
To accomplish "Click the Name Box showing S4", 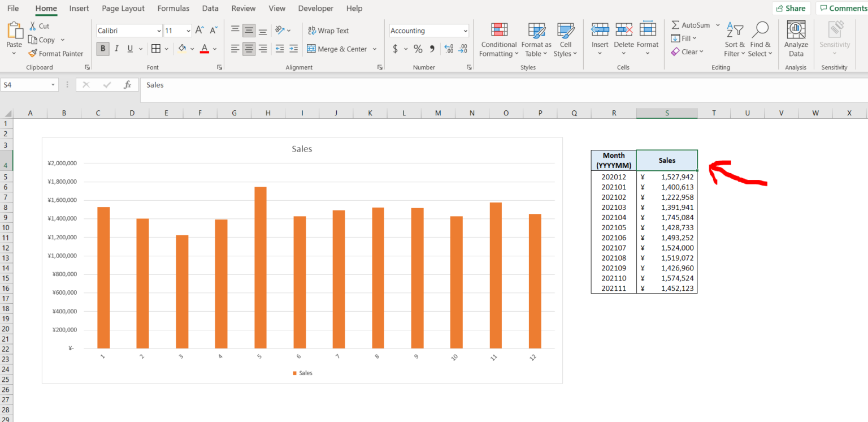I will 25,84.
